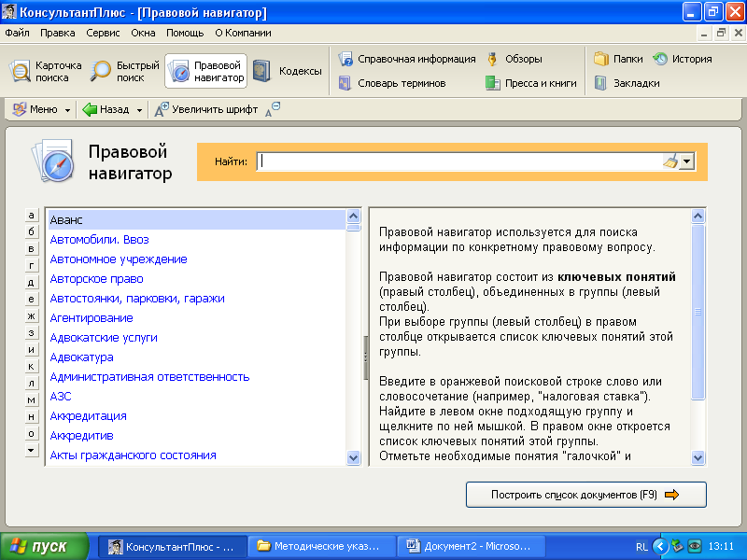Select Автомобили. Ввоз group
The image size is (747, 560).
click(x=99, y=240)
